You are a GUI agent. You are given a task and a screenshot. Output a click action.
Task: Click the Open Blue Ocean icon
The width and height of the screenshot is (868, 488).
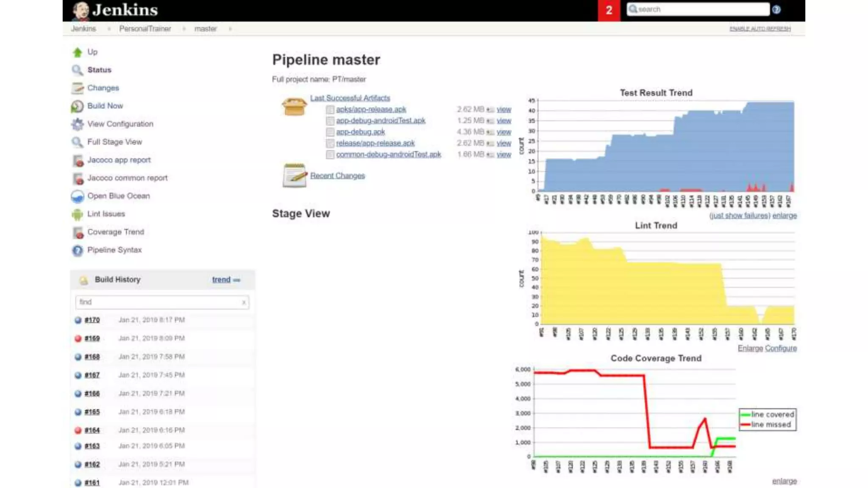click(77, 197)
